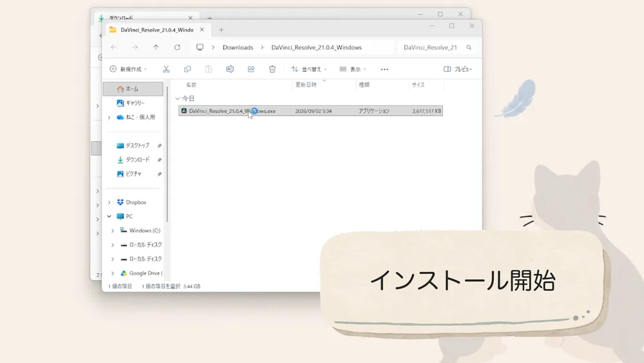The image size is (644, 363).
Task: Open the 並べ替え sort dropdown
Action: 309,69
